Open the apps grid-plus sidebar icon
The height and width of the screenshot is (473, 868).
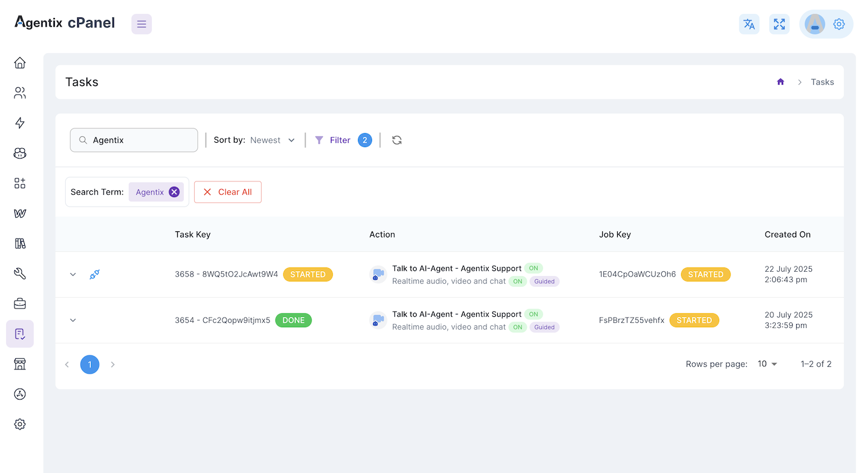pos(20,183)
